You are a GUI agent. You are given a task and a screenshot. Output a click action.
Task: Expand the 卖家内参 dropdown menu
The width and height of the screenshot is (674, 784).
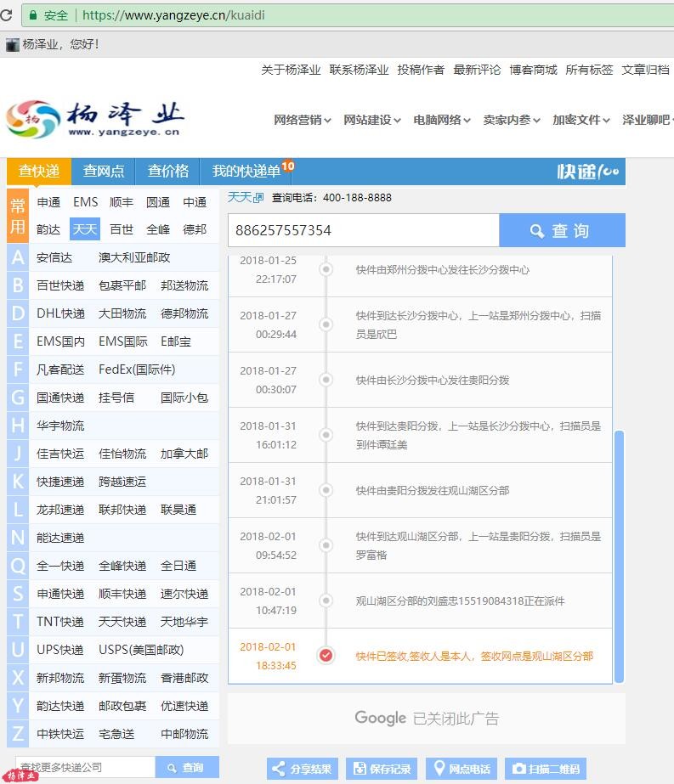pos(512,120)
